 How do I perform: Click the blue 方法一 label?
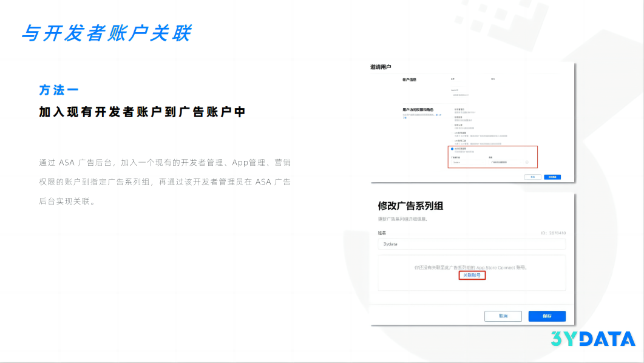pos(59,90)
